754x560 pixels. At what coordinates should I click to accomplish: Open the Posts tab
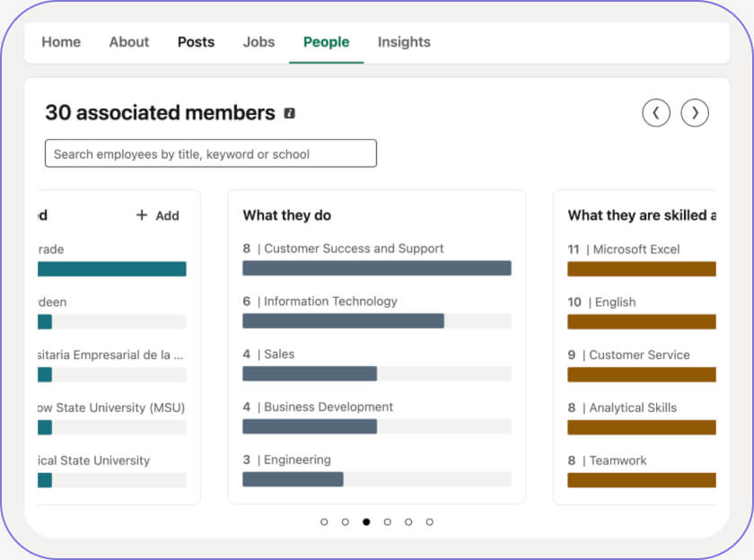tap(196, 42)
